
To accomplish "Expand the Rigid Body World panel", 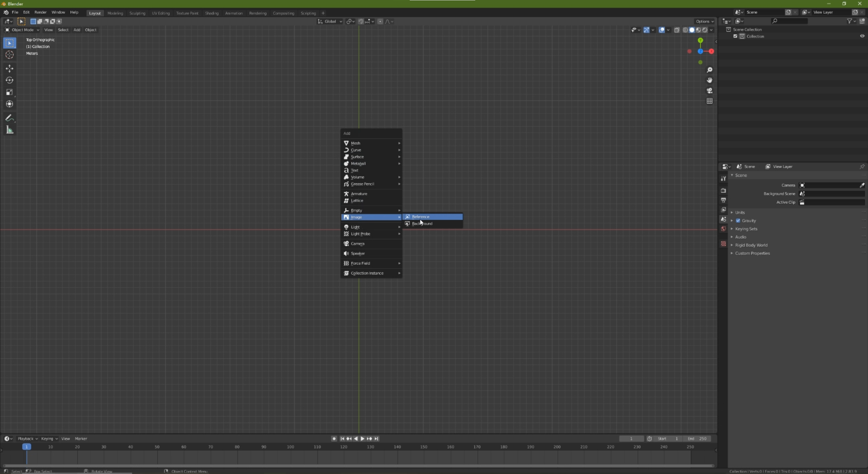I will (x=751, y=245).
